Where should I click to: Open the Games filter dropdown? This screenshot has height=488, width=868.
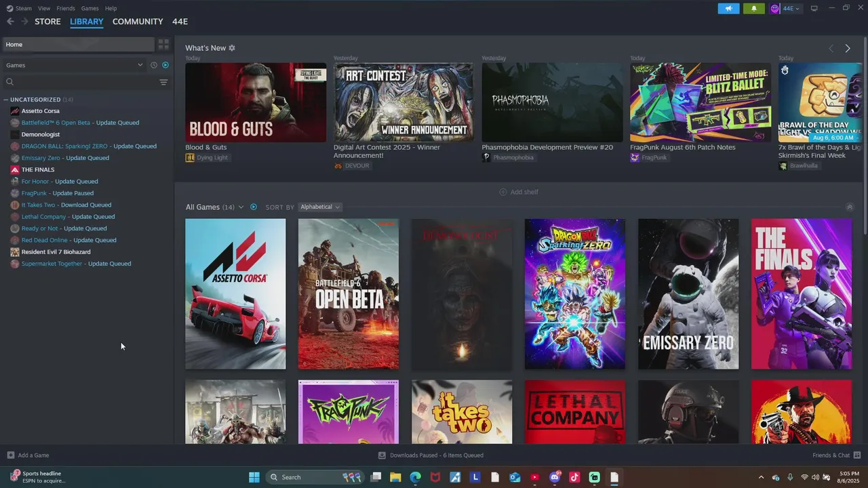point(75,65)
